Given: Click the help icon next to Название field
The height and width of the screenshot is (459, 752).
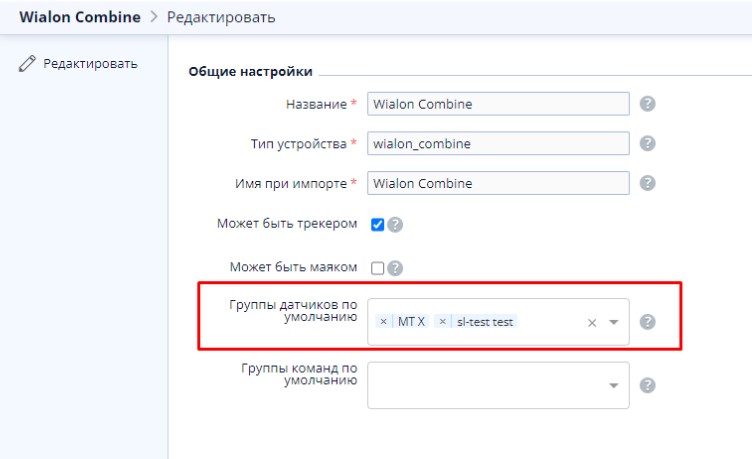Looking at the screenshot, I should [x=647, y=104].
